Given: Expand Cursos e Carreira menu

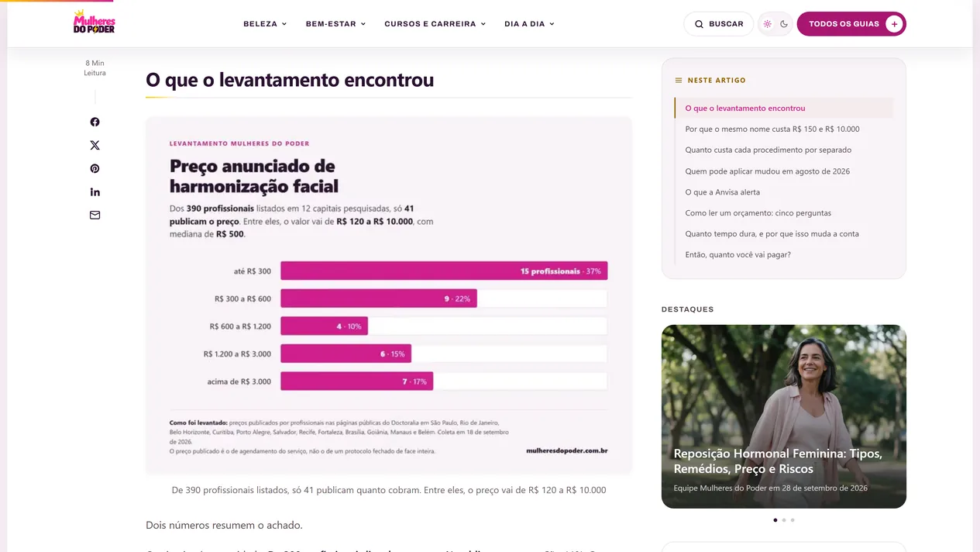Looking at the screenshot, I should click(x=435, y=24).
